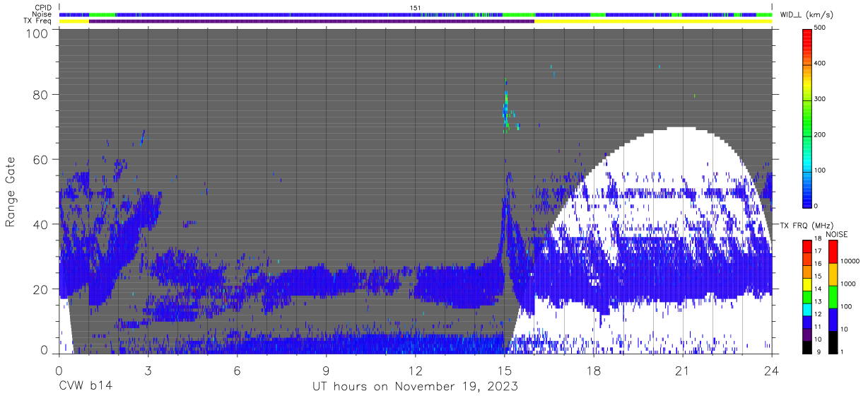Screen dimensions: 868x401
Task: Click the 'CPID' label
Action: point(42,7)
